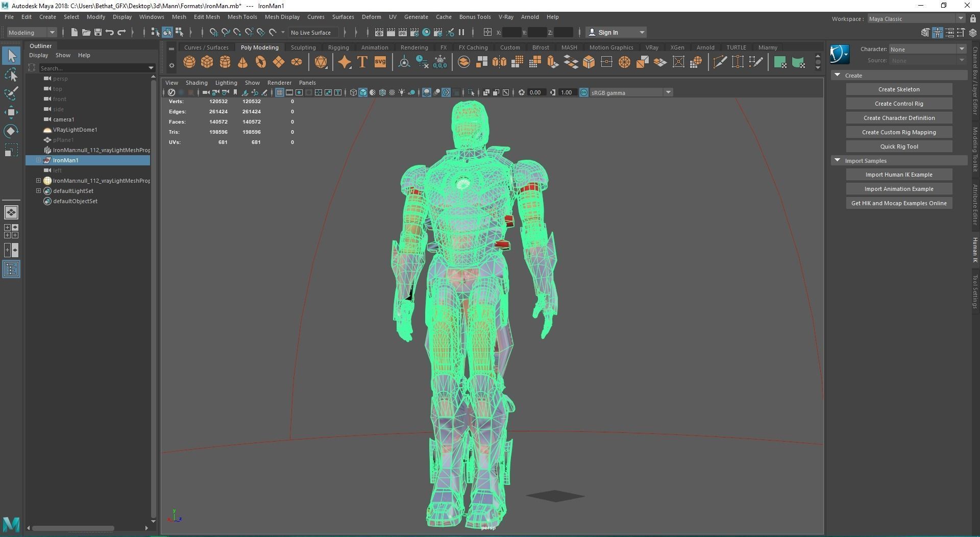980x537 pixels.
Task: Click the Bevel shelf icon
Action: click(589, 62)
